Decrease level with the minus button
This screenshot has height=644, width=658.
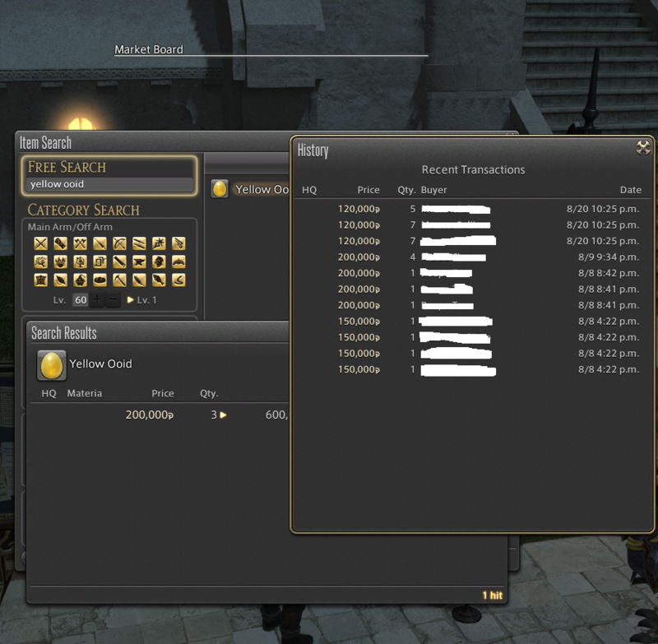tap(114, 299)
